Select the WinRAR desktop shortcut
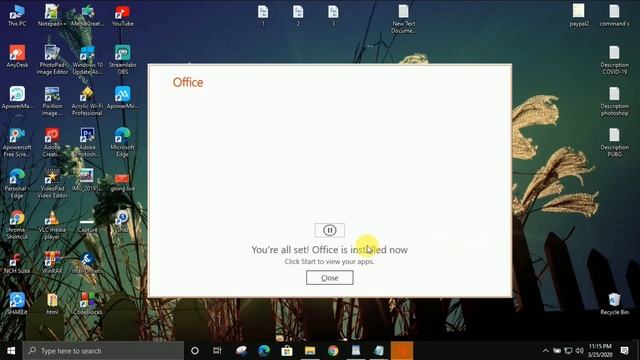 52,263
